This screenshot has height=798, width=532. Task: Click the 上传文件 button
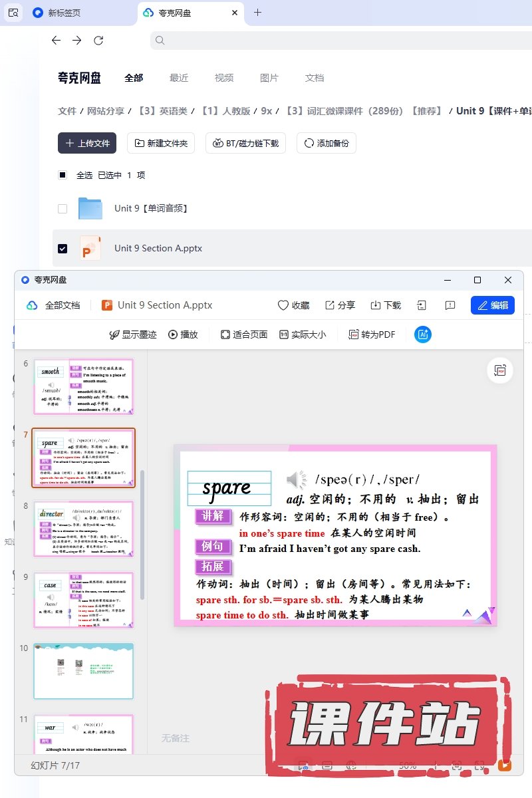click(87, 143)
